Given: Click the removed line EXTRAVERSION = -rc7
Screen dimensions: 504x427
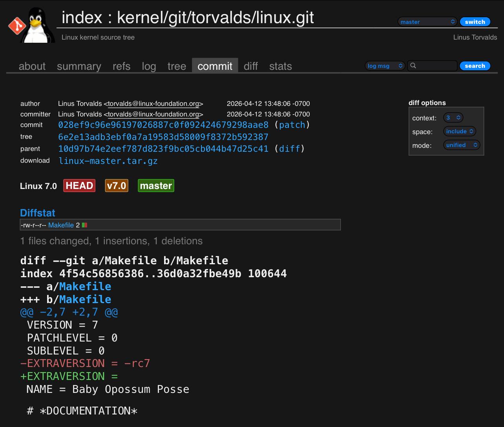Looking at the screenshot, I should pos(85,363).
